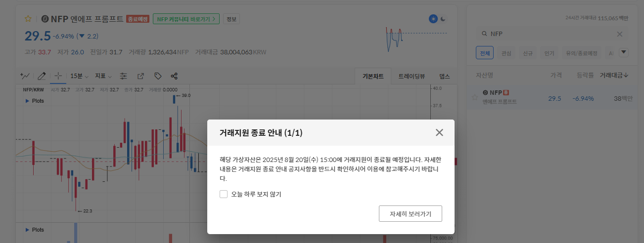
Task: Open the 지표 indicators dropdown
Action: tap(103, 76)
